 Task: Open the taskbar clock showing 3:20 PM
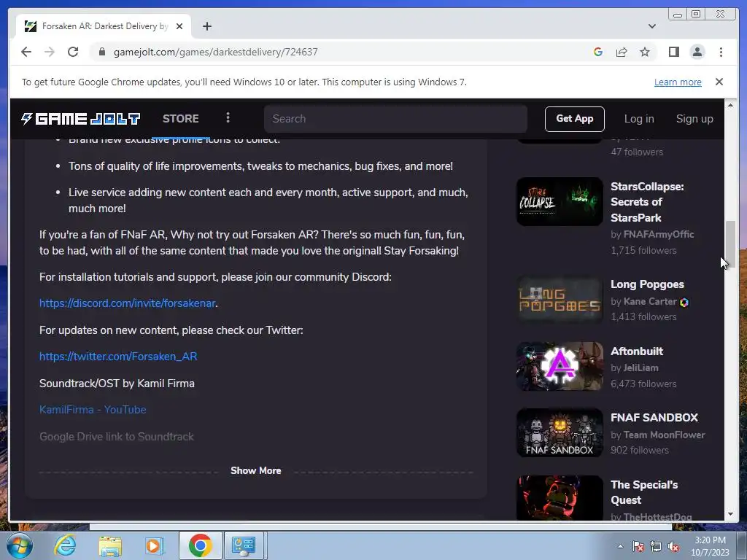[710, 546]
